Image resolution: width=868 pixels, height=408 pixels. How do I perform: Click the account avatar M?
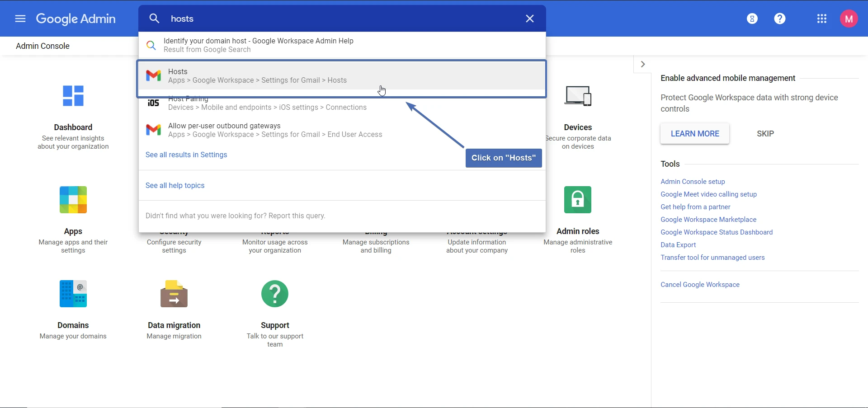point(849,19)
